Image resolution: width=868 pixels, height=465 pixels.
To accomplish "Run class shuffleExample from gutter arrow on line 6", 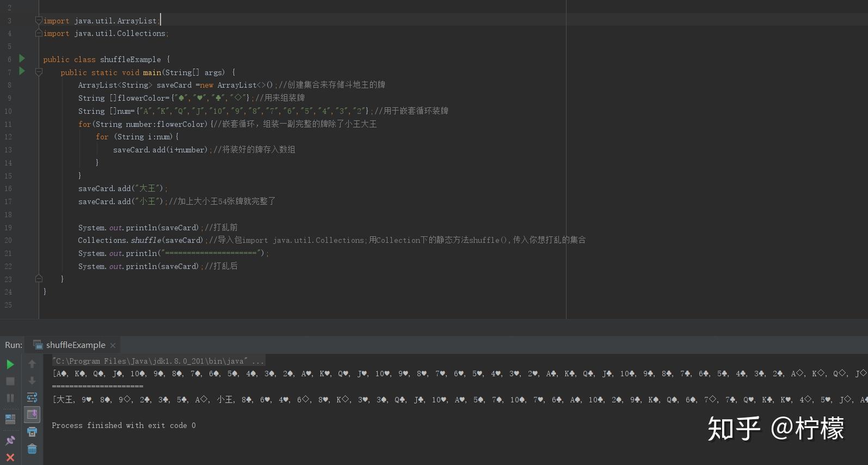I will 22,58.
